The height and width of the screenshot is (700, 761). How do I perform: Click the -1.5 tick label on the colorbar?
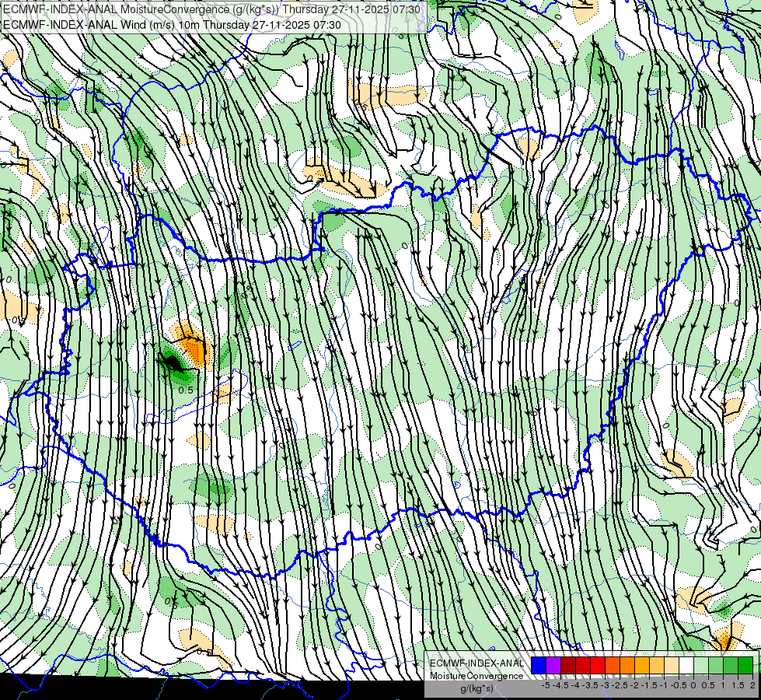coord(649,685)
